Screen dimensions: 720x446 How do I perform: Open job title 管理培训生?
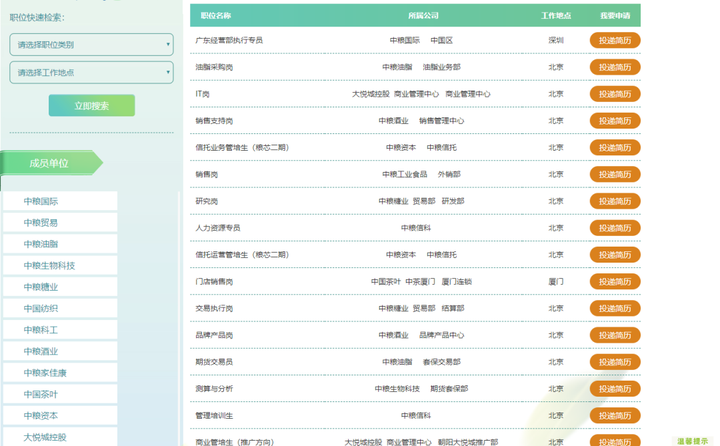tap(214, 415)
